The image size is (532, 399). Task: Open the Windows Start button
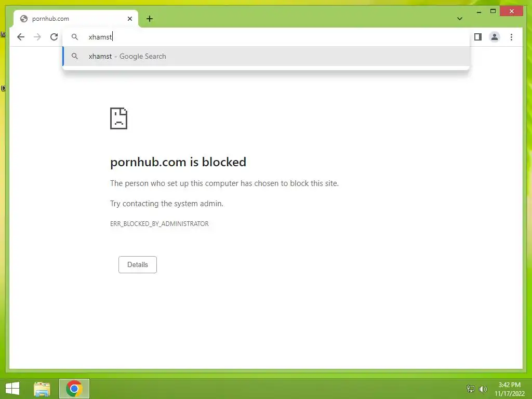click(12, 389)
